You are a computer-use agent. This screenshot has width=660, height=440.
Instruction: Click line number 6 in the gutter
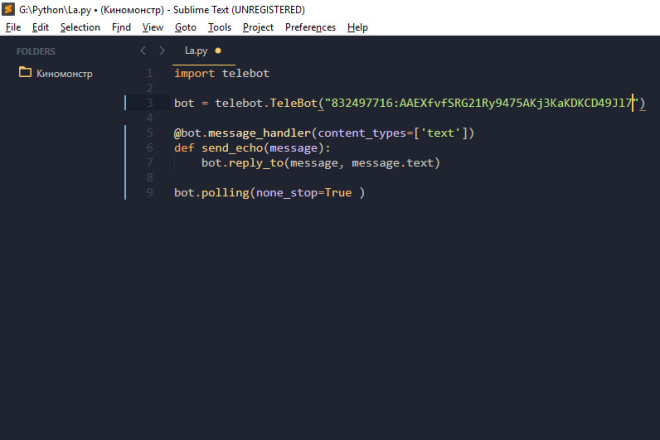click(149, 148)
